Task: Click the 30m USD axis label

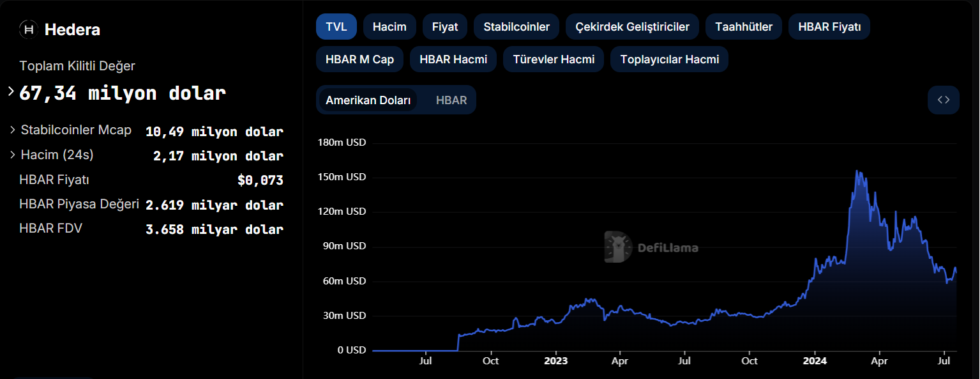Action: 344,315
